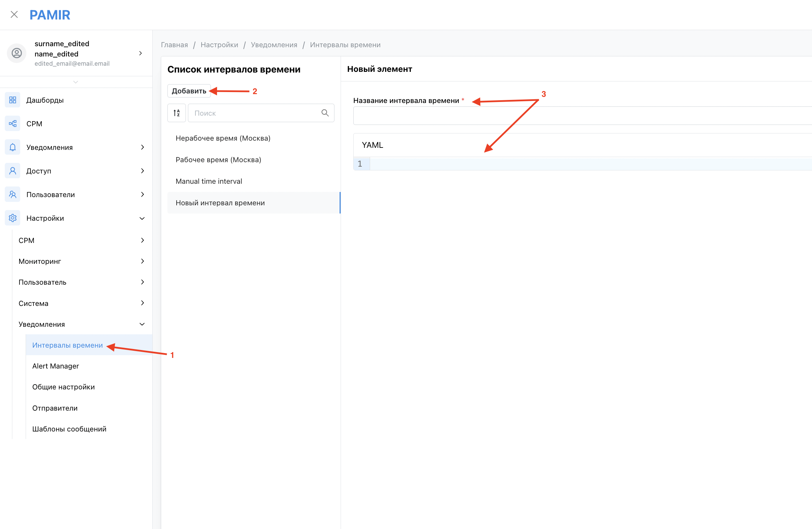Open the Дашборды menu item
The width and height of the screenshot is (812, 529).
(45, 100)
